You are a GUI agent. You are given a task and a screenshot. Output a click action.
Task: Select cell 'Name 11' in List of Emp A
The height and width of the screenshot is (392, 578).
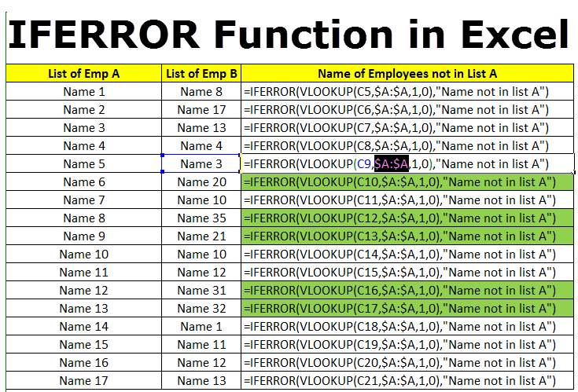83,272
